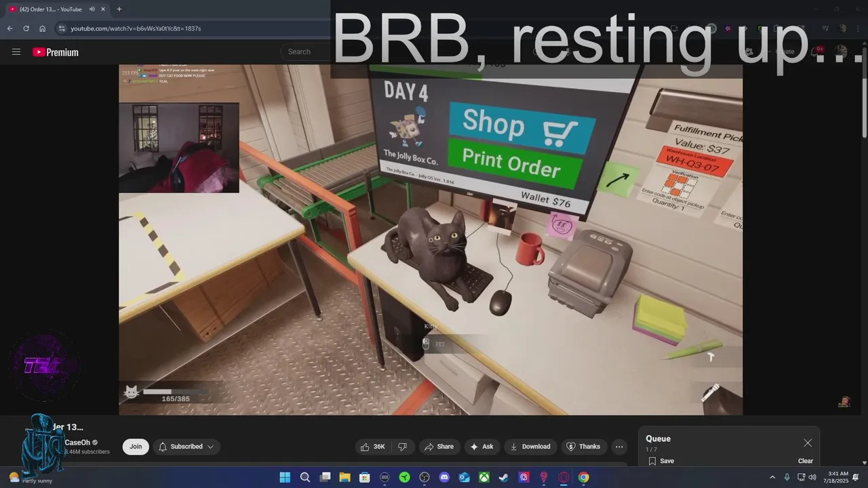The width and height of the screenshot is (868, 488).
Task: Go to YouTube Premium home logo
Action: click(x=56, y=52)
